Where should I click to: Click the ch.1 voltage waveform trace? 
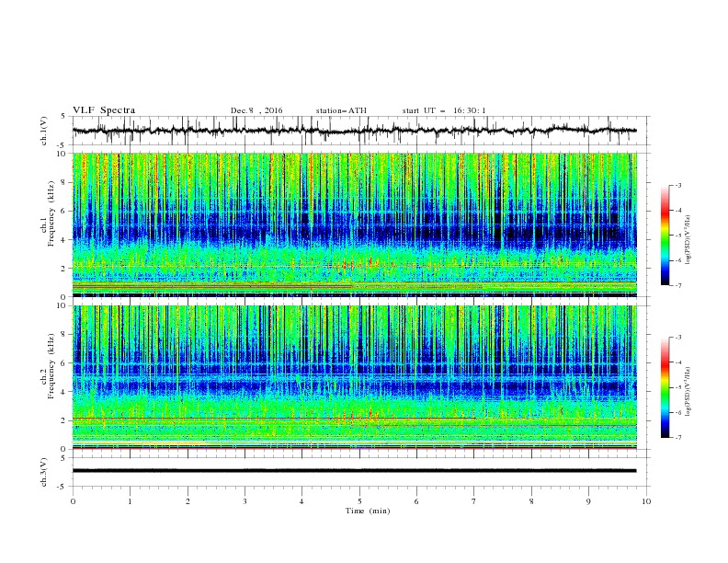click(354, 131)
